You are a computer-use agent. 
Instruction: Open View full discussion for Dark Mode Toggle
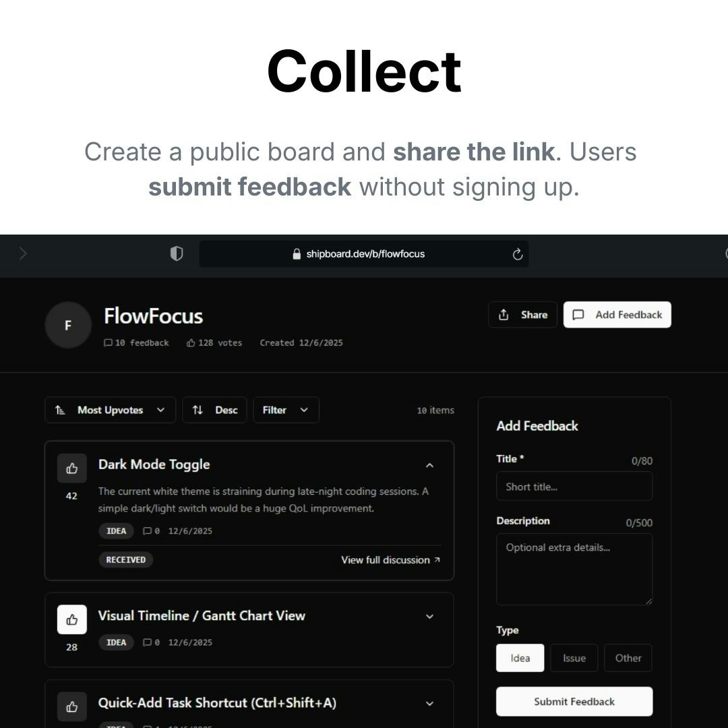pos(390,559)
